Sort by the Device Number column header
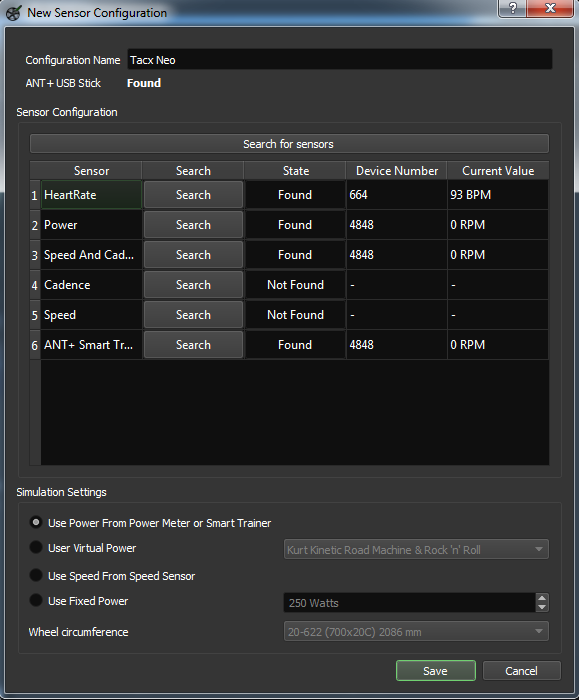579x700 pixels. pyautogui.click(x=396, y=171)
